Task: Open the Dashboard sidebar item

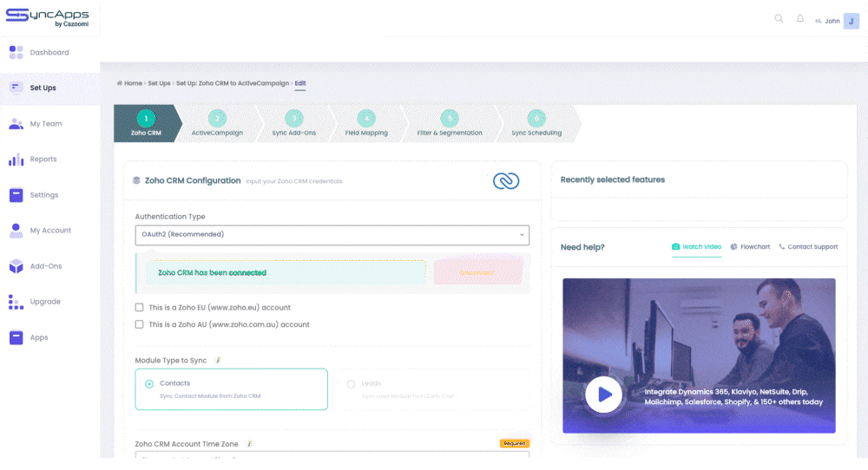Action: pyautogui.click(x=49, y=53)
